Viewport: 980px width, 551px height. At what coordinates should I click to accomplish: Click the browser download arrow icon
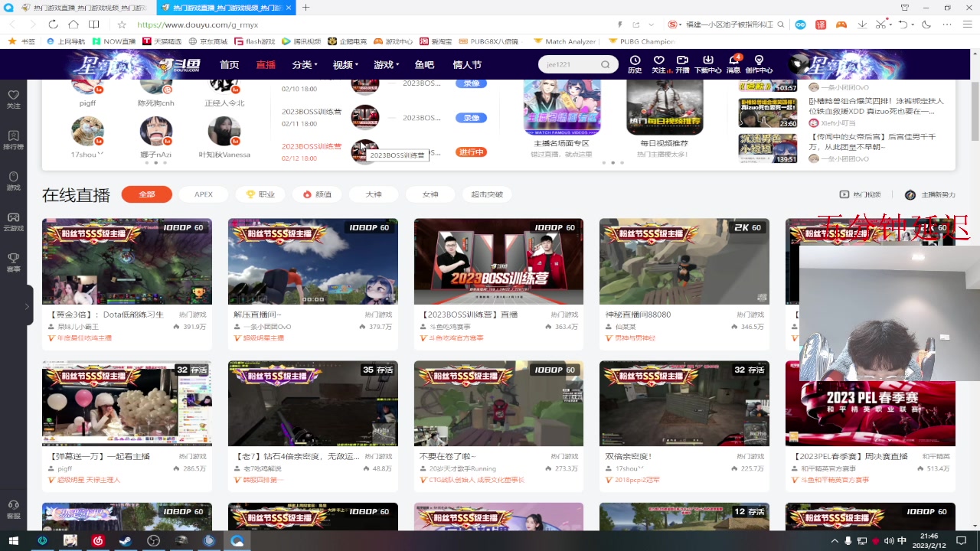coord(863,24)
